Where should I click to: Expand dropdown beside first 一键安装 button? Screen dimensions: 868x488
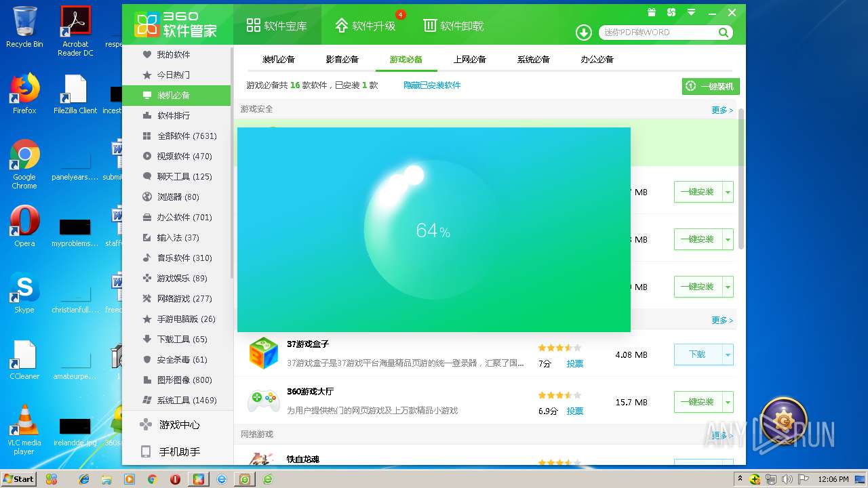pos(728,192)
